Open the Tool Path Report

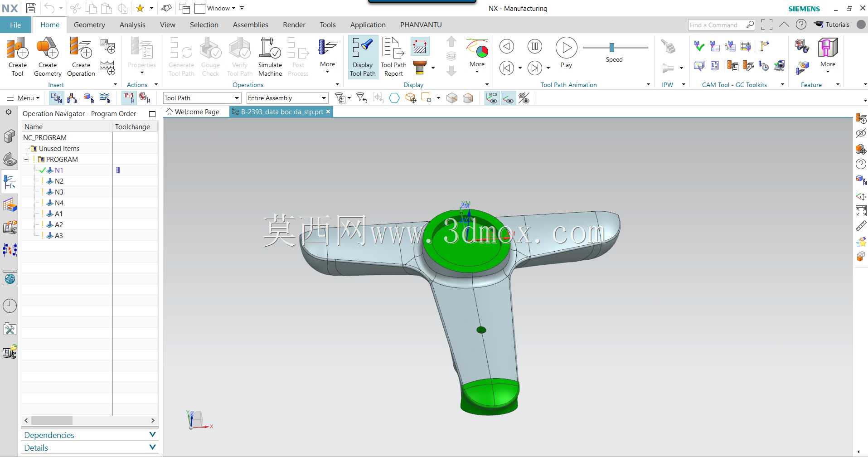[393, 57]
